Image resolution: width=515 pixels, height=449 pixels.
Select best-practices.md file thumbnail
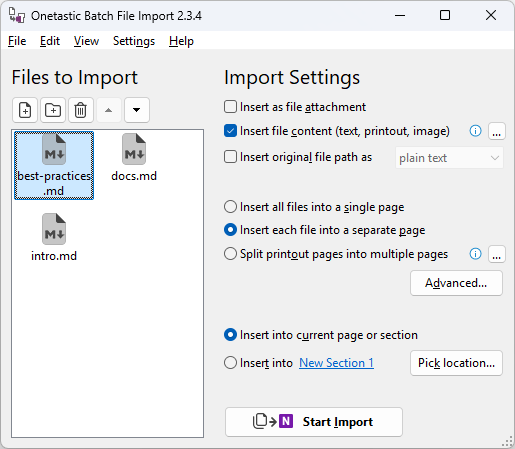pos(54,166)
